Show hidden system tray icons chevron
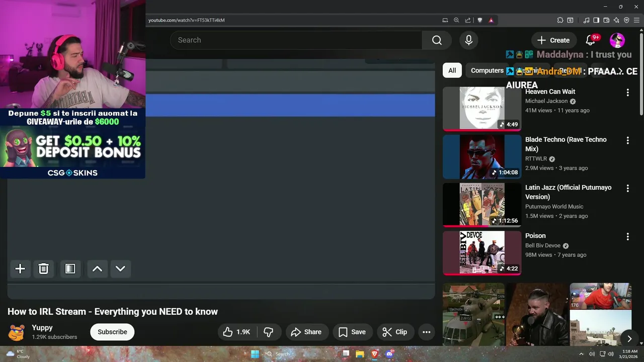The height and width of the screenshot is (362, 644). coord(582,354)
